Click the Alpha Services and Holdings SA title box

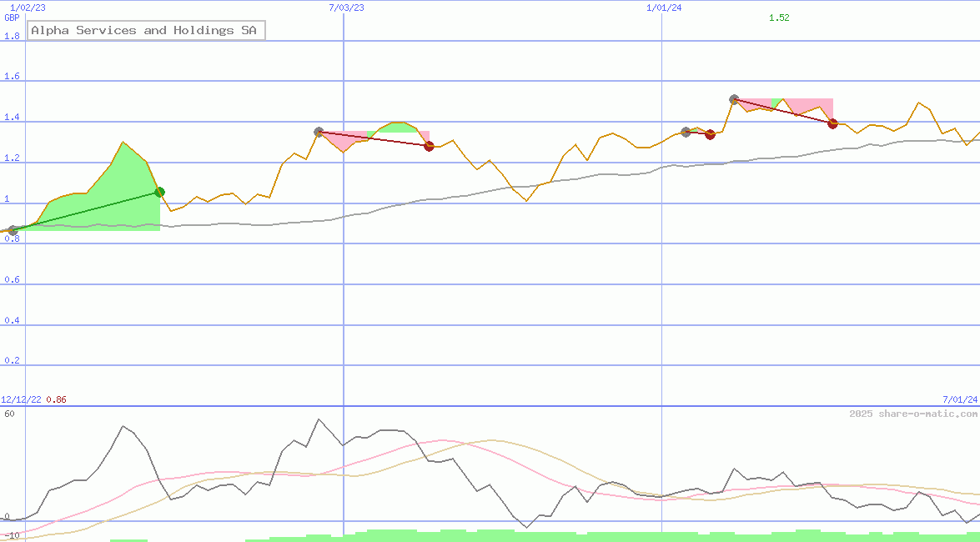click(x=146, y=31)
